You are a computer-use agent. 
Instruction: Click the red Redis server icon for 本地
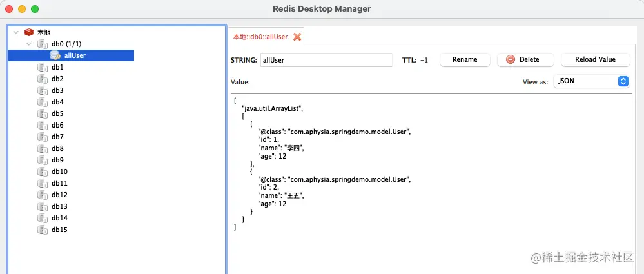tap(29, 32)
